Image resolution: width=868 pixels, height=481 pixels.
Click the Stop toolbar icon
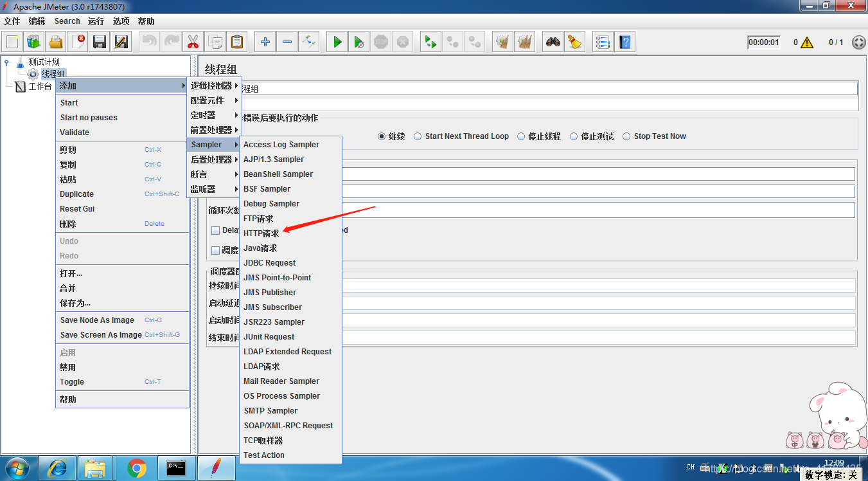381,42
